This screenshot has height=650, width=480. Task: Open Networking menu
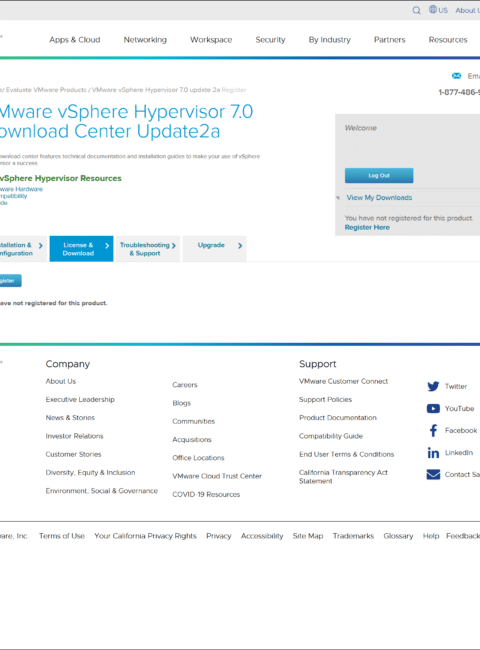click(145, 40)
